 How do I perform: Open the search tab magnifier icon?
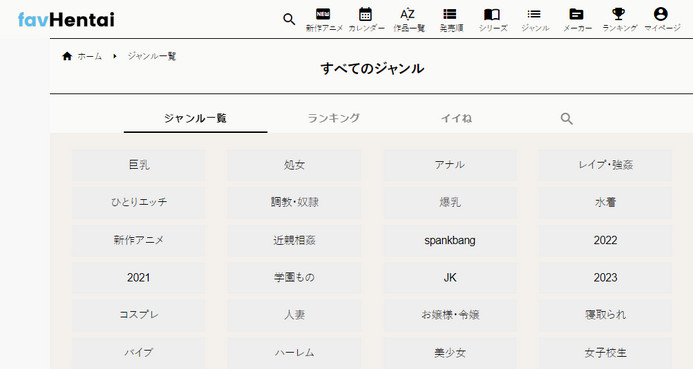pyautogui.click(x=567, y=118)
